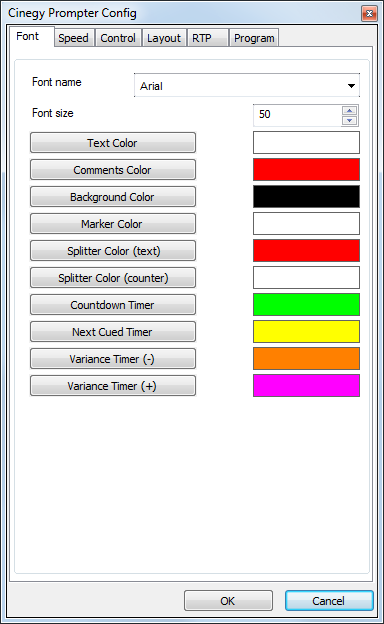Switch to the Font tab

31,37
